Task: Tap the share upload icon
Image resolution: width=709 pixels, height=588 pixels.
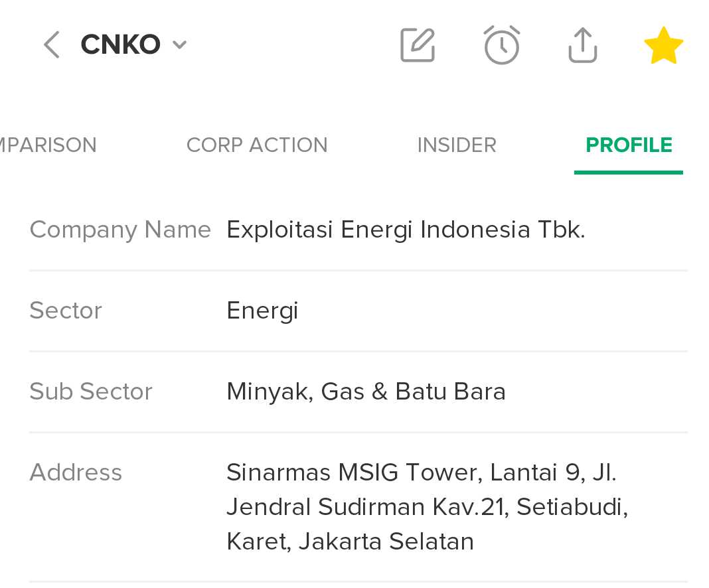Action: 583,44
